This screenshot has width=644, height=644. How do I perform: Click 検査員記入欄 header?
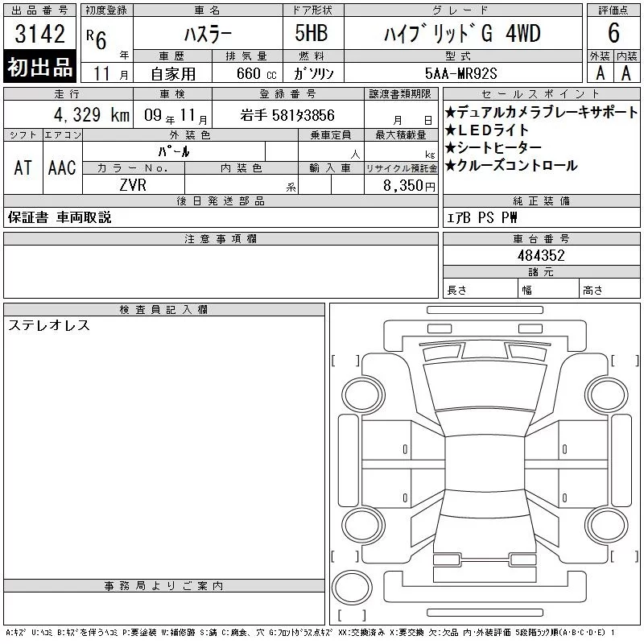click(x=164, y=309)
